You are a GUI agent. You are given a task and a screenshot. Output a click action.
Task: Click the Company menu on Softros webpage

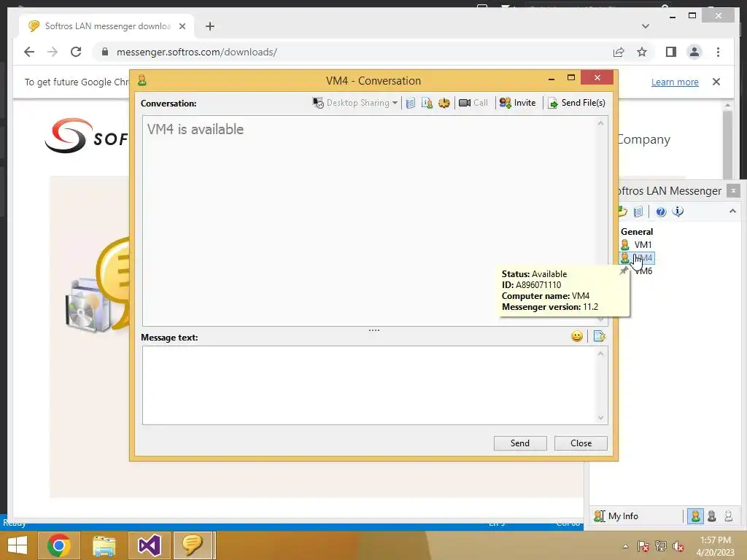click(x=643, y=139)
